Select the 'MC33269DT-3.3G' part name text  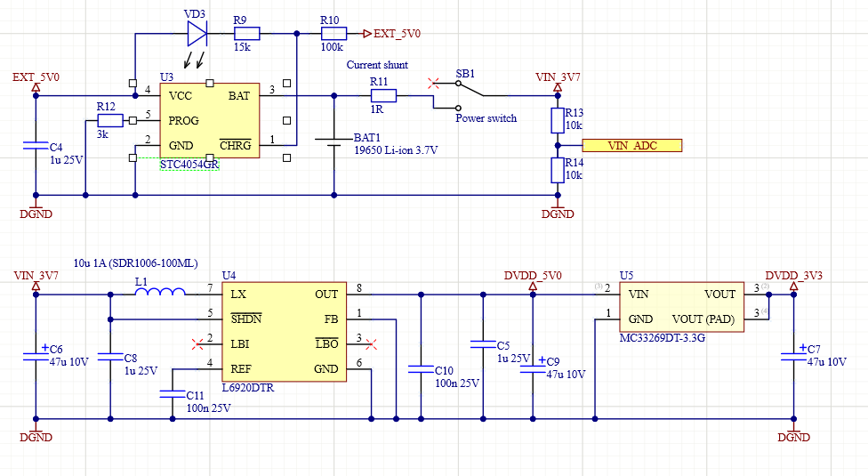[x=662, y=337]
